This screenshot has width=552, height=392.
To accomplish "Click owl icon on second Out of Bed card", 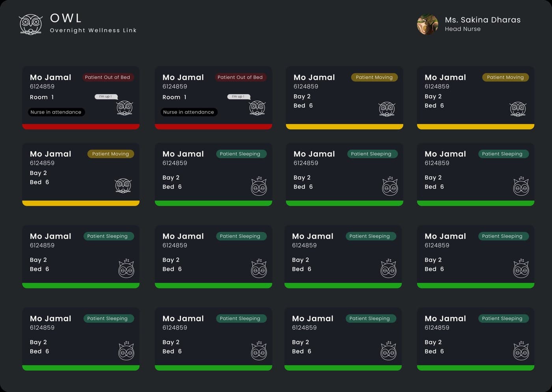I will [x=257, y=108].
